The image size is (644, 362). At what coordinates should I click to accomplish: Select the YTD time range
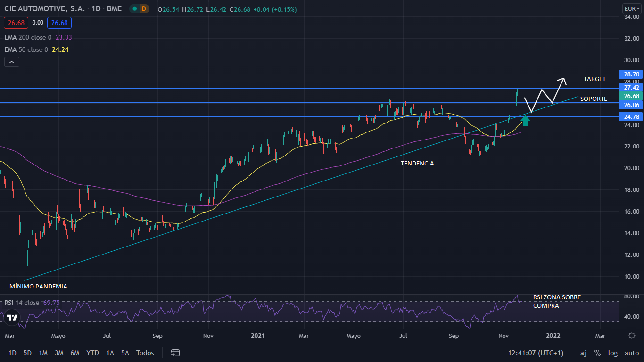click(92, 353)
